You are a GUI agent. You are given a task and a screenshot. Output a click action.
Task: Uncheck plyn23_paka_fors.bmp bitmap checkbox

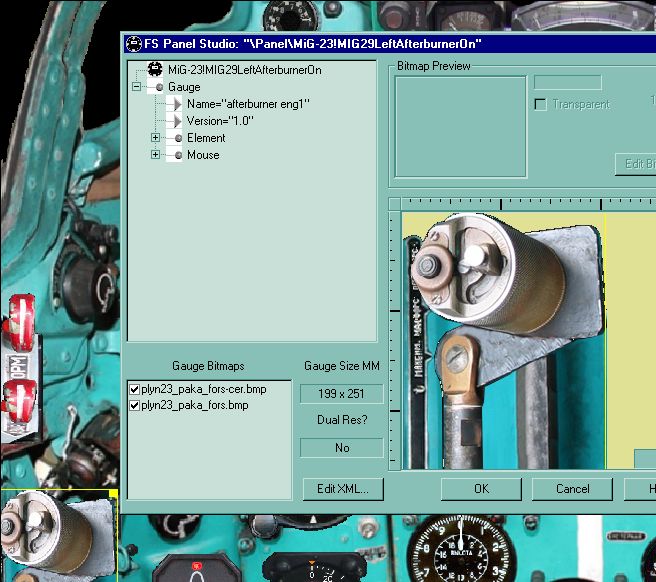coord(135,406)
